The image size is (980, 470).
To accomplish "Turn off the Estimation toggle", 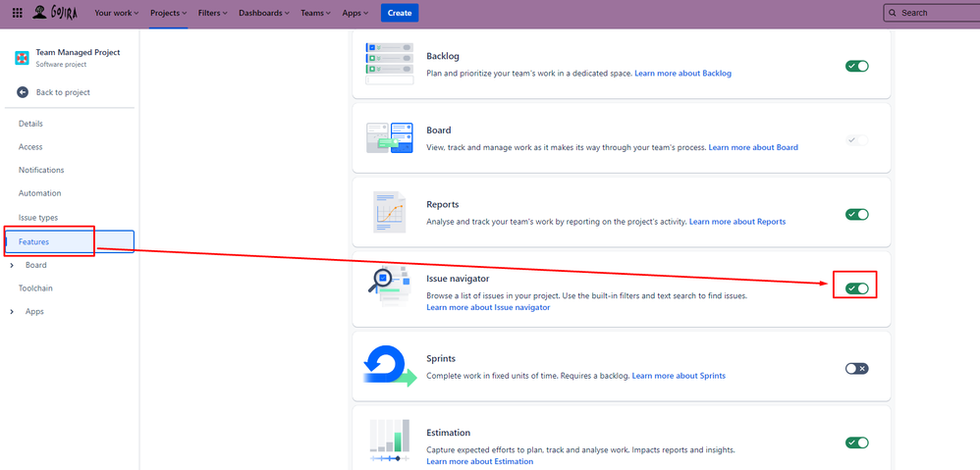I will tap(857, 443).
